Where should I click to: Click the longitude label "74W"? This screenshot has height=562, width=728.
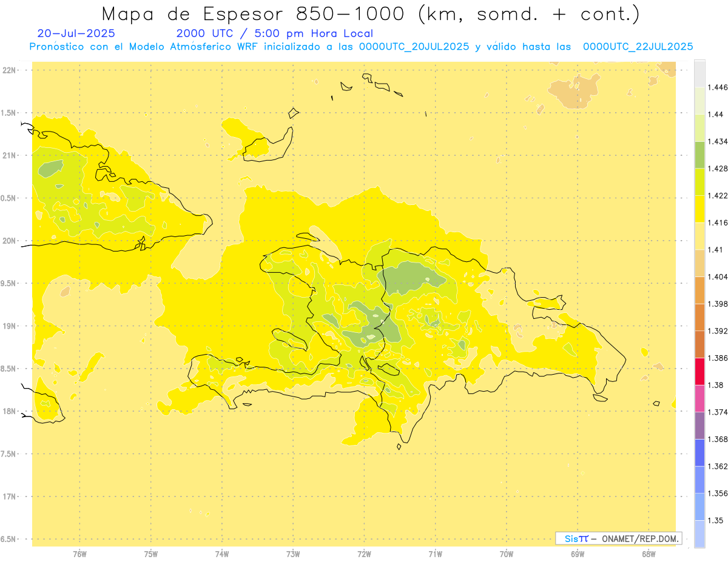[221, 554]
